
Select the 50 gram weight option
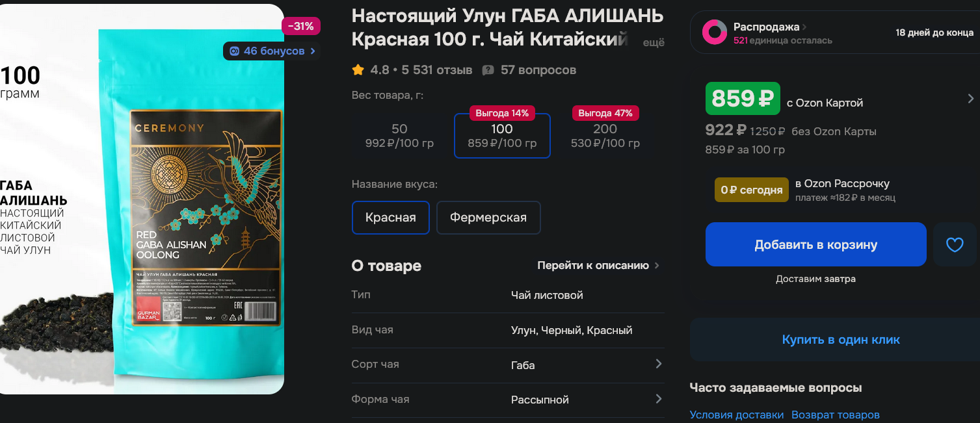(x=399, y=136)
